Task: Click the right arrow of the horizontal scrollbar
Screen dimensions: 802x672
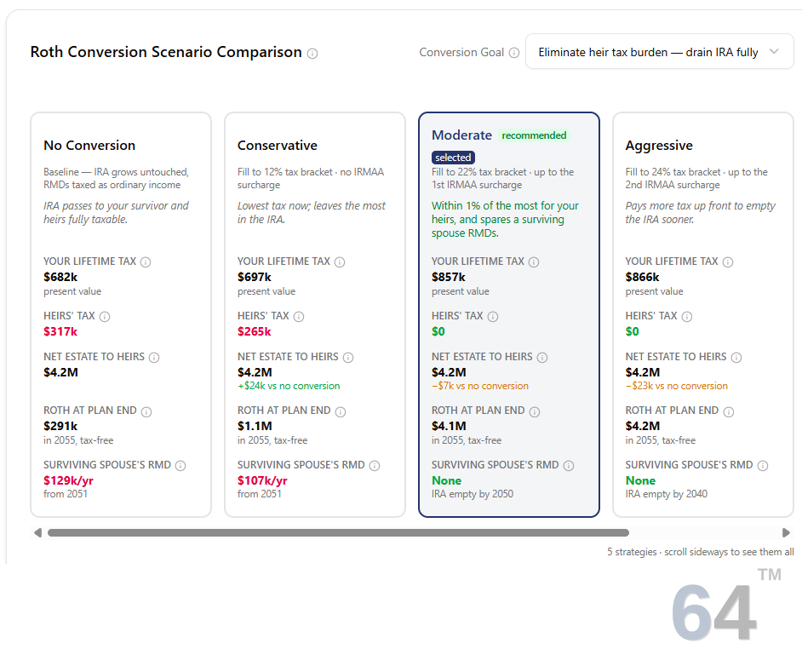Action: click(786, 533)
